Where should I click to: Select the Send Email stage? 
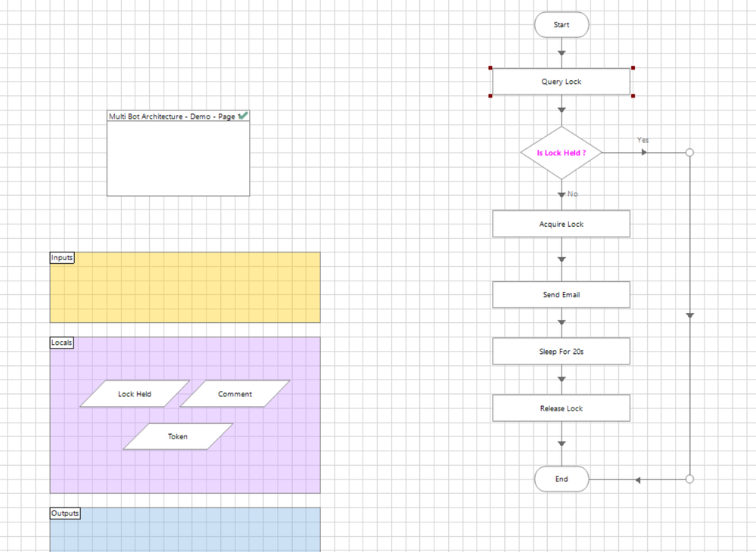[x=562, y=294]
